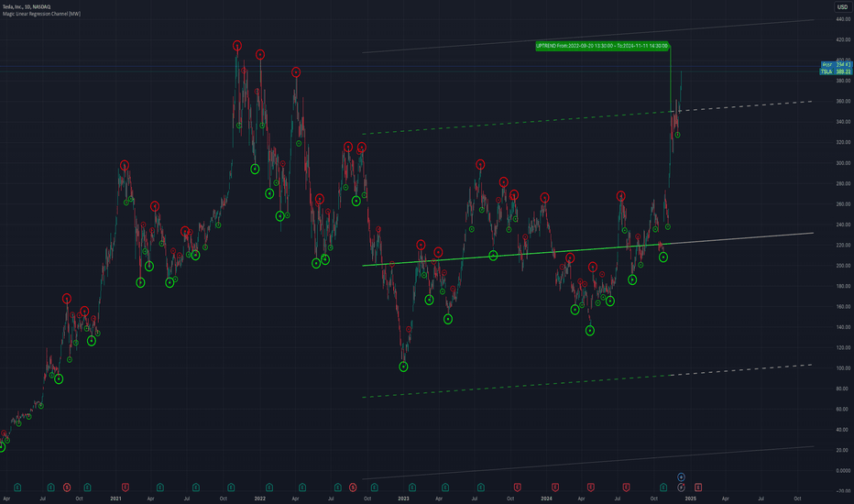The height and width of the screenshot is (504, 854).
Task: Show the July 2023 earnings marker
Action: click(x=481, y=488)
